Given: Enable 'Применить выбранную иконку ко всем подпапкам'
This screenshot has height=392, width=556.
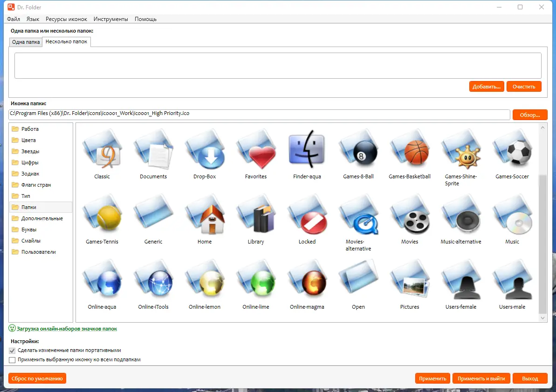Looking at the screenshot, I should click(12, 360).
